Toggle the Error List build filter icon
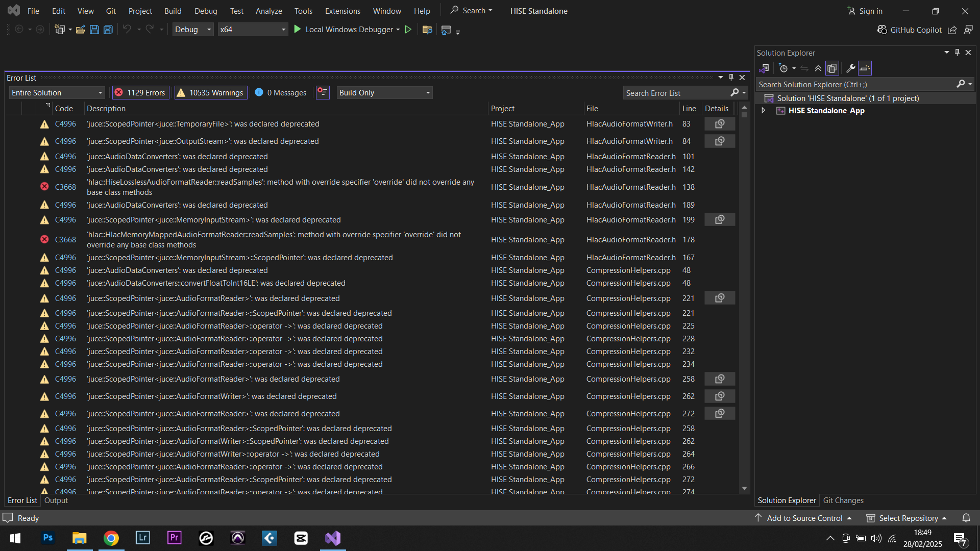The width and height of the screenshot is (980, 551). 323,92
